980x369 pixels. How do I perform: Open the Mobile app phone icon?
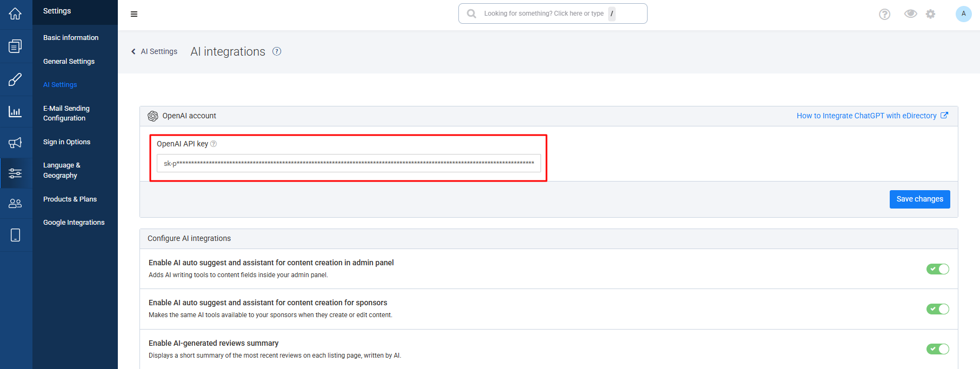pyautogui.click(x=15, y=235)
